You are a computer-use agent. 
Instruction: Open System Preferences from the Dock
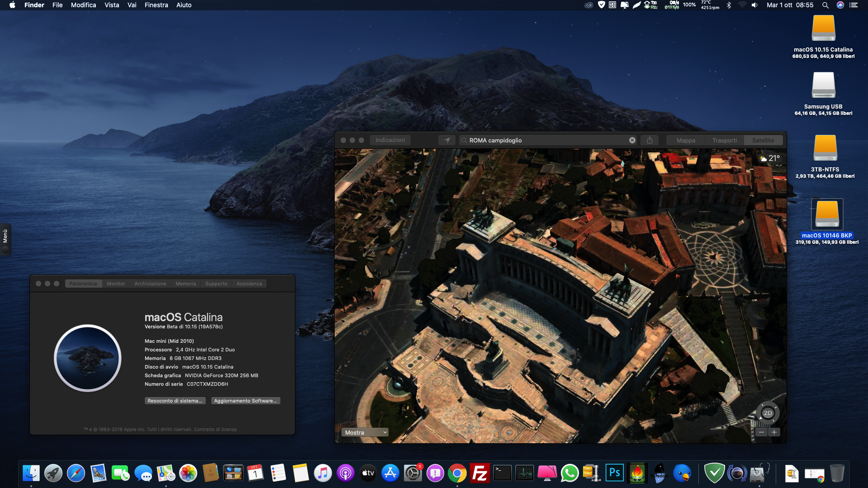pyautogui.click(x=413, y=473)
